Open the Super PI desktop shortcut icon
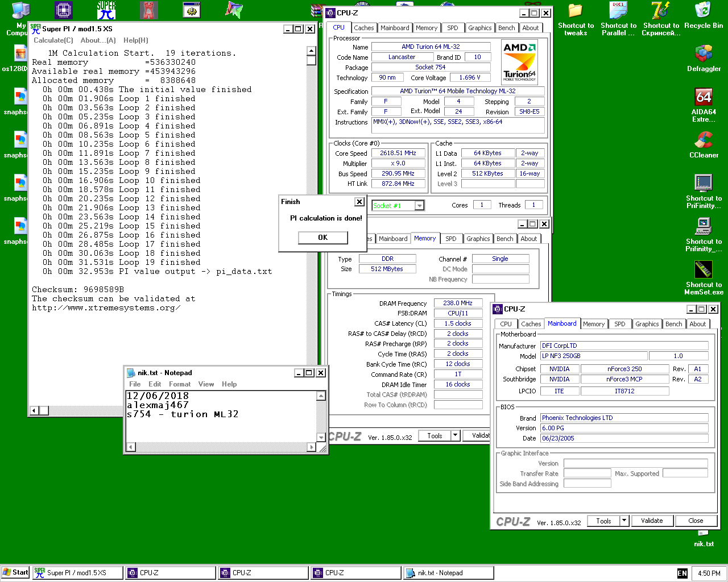Screen dimensions: 728x582 click(106, 10)
